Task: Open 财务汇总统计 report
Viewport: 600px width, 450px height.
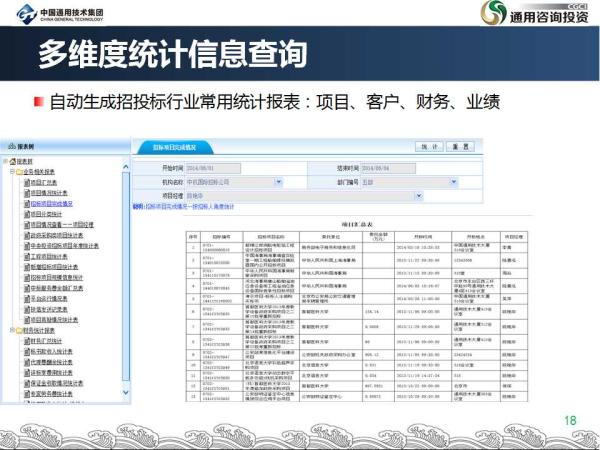Action: tap(47, 339)
